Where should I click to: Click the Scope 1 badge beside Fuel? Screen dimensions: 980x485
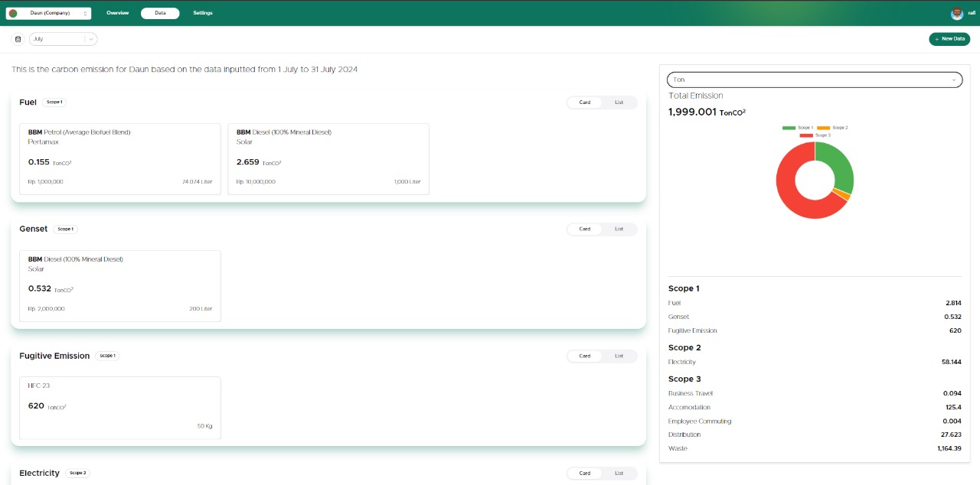point(54,102)
